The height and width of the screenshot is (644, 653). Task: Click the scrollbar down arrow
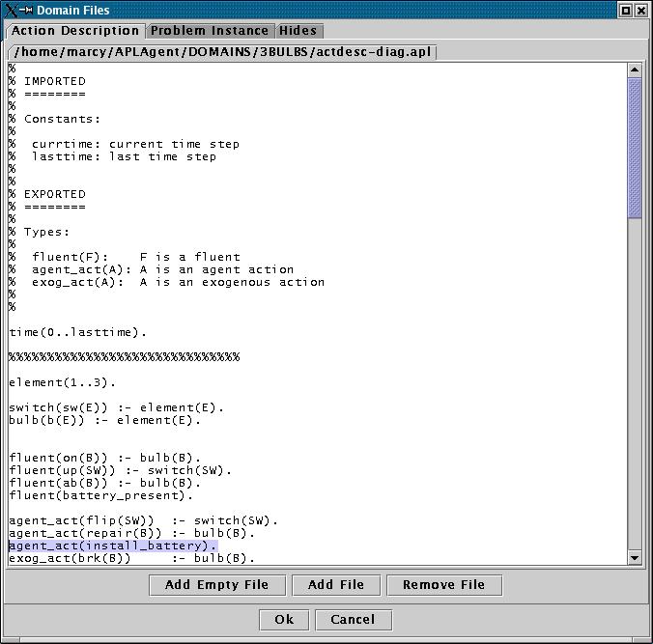click(x=635, y=557)
